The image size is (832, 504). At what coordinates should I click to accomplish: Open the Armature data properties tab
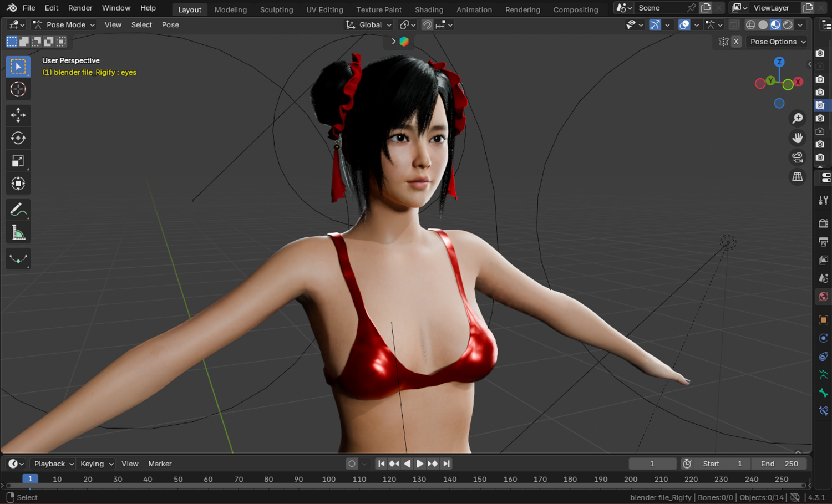tap(824, 375)
